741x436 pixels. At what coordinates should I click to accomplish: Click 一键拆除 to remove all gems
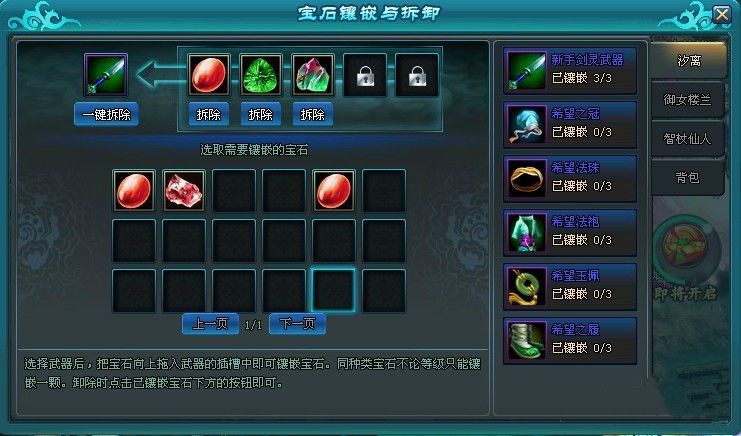click(106, 114)
